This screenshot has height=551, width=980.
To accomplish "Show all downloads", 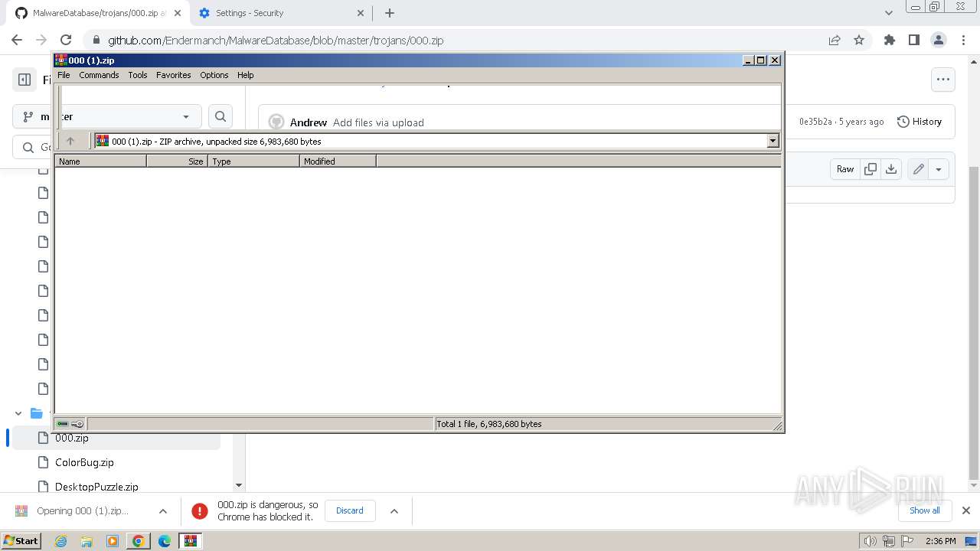I will point(924,510).
